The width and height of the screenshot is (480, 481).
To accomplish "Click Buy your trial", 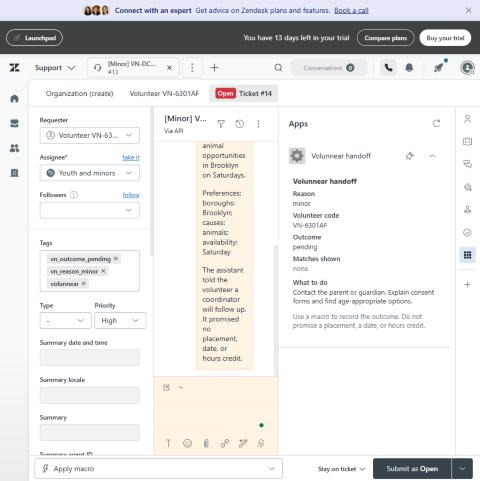I will point(445,38).
